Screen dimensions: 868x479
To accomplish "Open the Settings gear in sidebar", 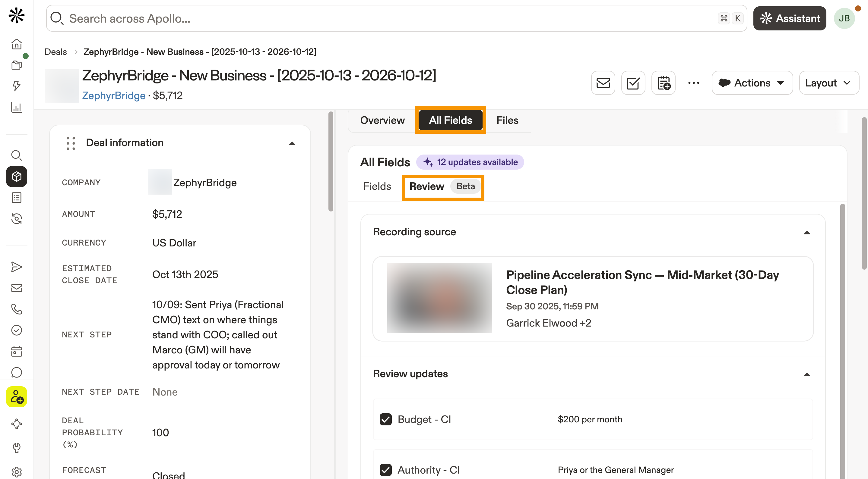I will (x=17, y=471).
